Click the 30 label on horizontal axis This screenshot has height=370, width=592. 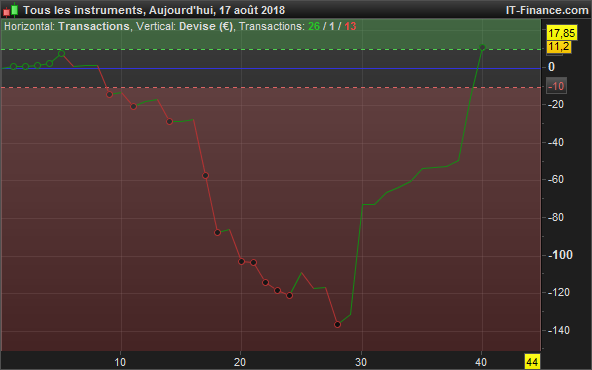(361, 362)
